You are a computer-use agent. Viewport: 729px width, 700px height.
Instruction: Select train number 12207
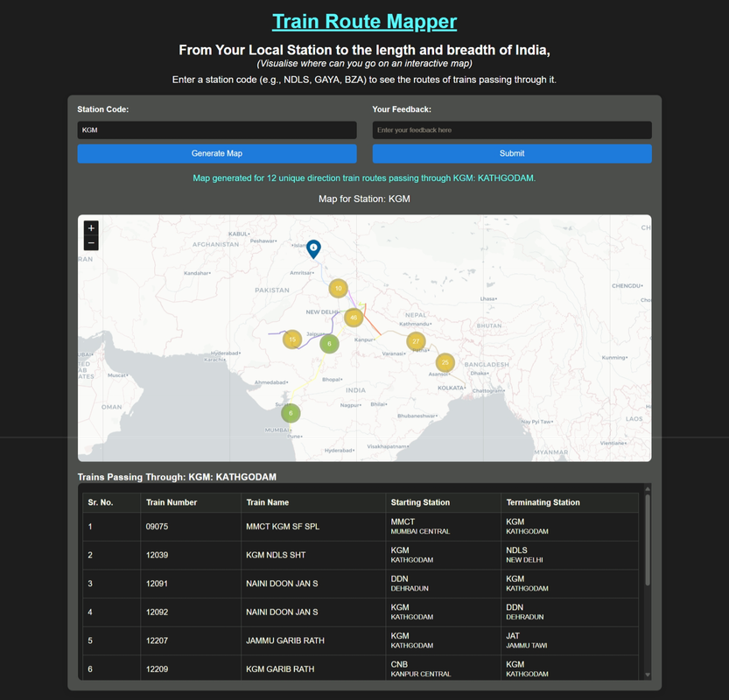coord(158,640)
